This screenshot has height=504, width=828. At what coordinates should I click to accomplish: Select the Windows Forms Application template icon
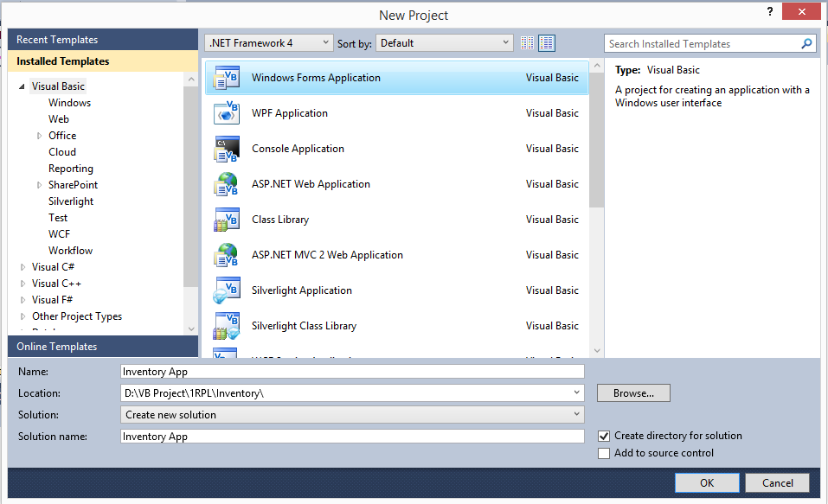pyautogui.click(x=226, y=77)
